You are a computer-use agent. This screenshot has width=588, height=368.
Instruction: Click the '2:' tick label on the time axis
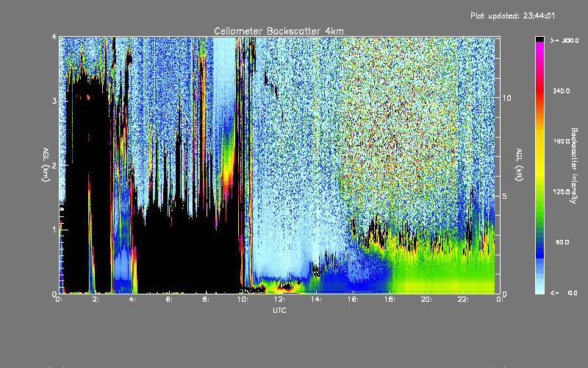[x=96, y=300]
